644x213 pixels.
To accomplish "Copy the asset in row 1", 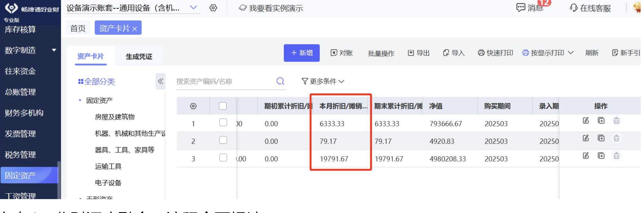I will [x=601, y=120].
